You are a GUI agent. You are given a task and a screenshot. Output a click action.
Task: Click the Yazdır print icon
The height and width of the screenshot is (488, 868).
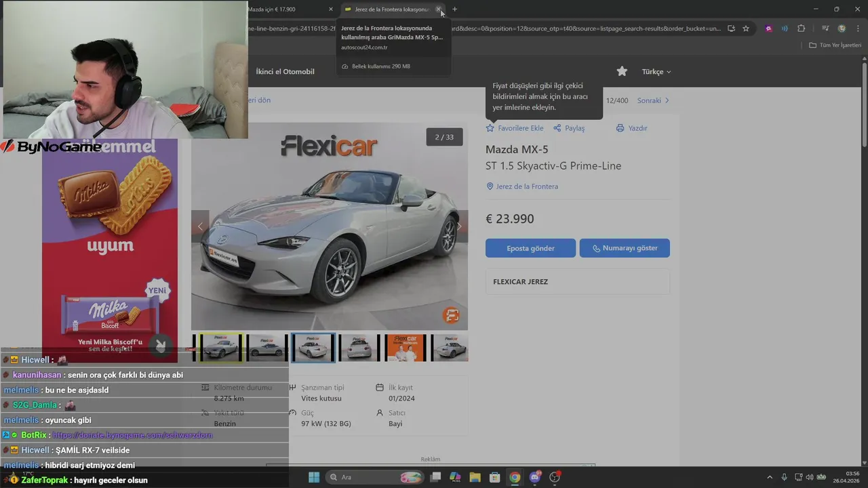[620, 128]
